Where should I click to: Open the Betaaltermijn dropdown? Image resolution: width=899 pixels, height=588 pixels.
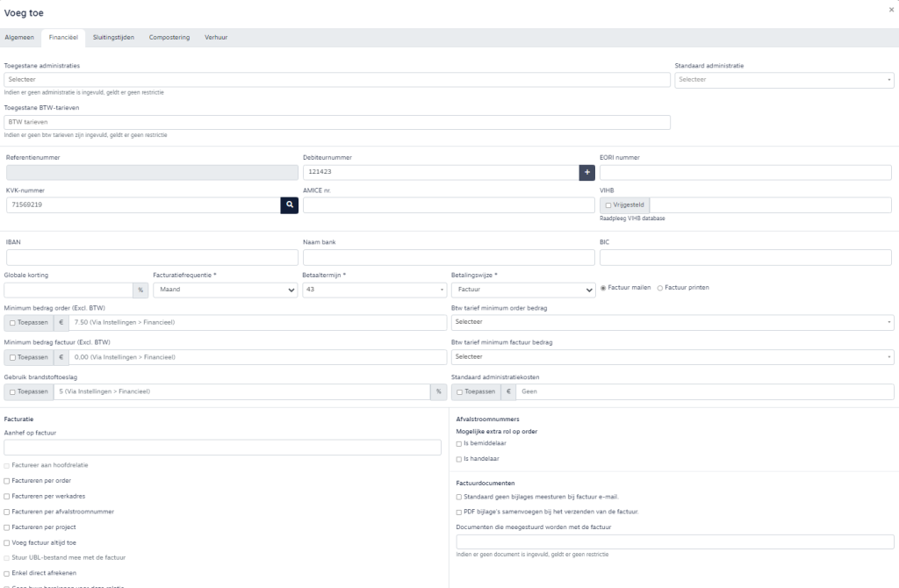tap(374, 290)
